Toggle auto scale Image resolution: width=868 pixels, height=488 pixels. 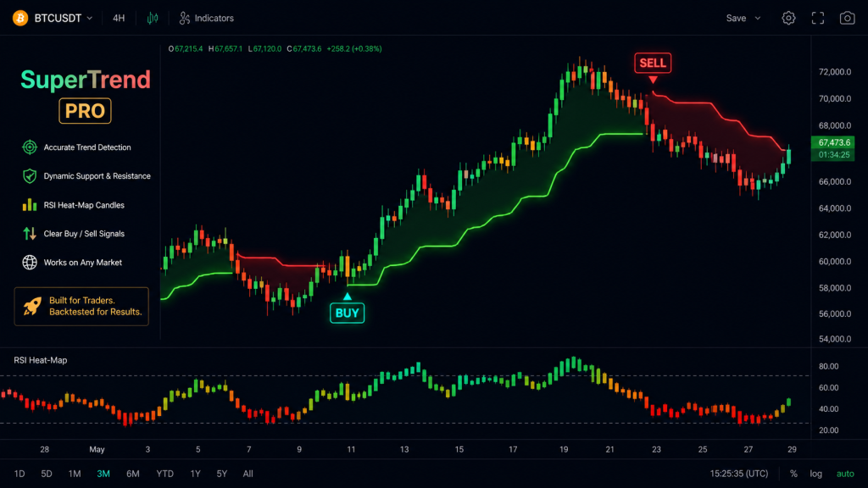(845, 474)
